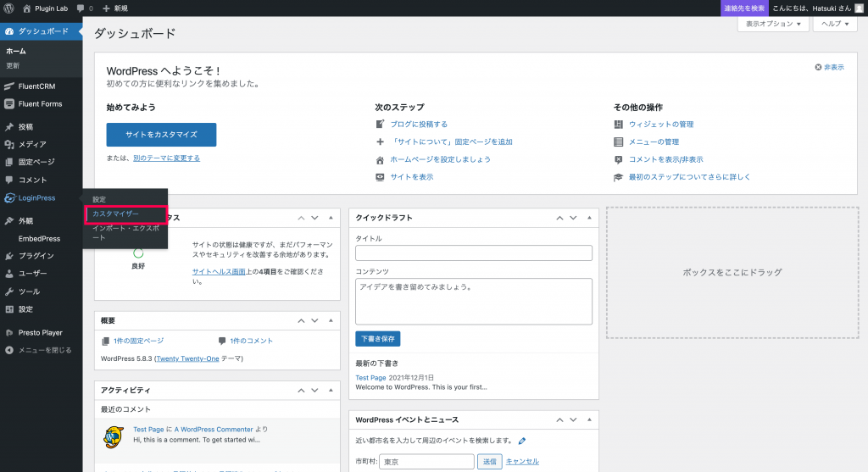868x472 pixels.
Task: Click ブログに投稿する link
Action: click(419, 125)
